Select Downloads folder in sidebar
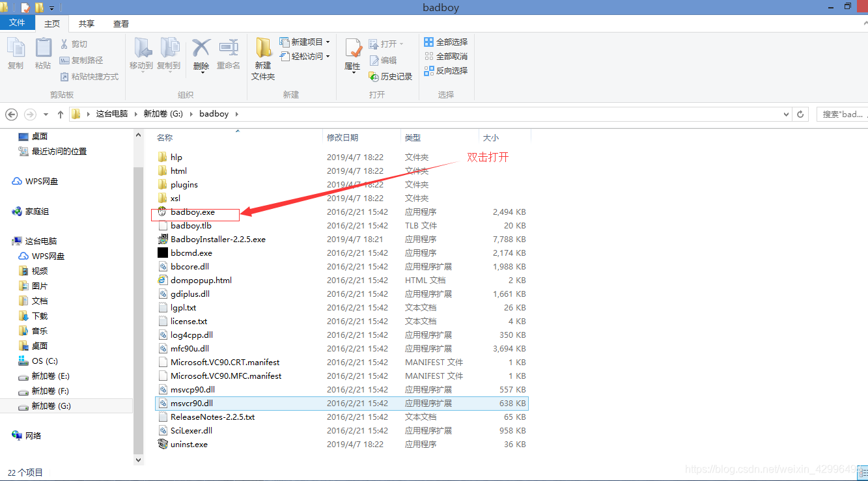The image size is (868, 481). pos(33,316)
